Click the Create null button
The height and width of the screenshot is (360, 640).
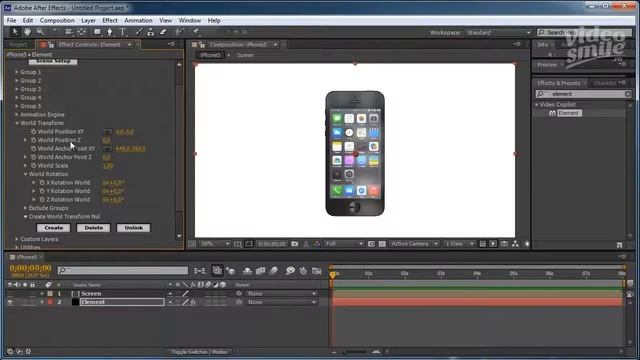(53, 228)
